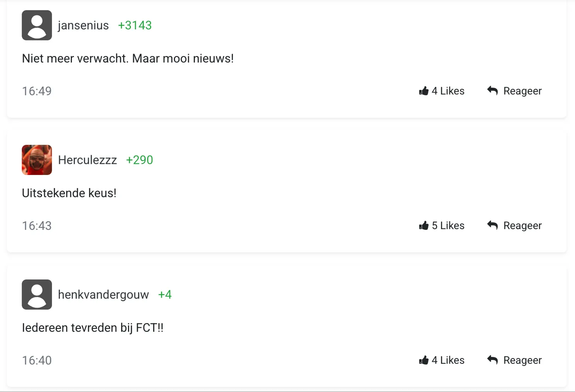Click henkvandergouw default avatar icon

coord(37,295)
